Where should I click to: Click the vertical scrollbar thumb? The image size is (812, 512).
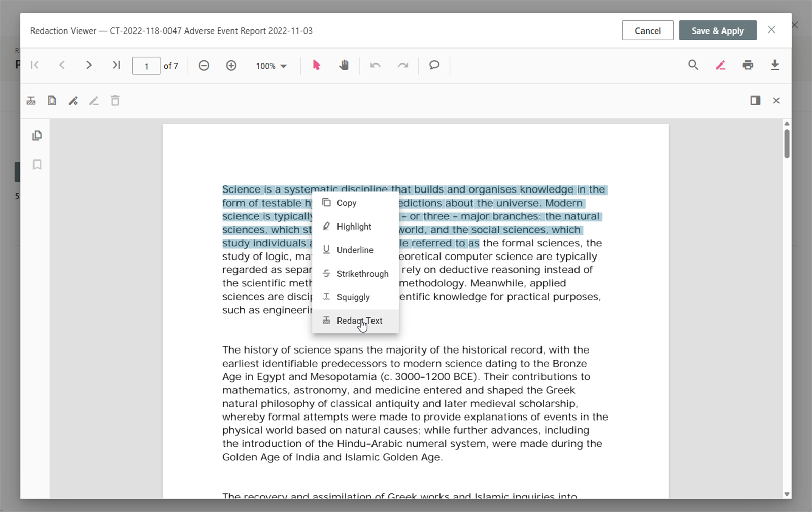pos(787,144)
